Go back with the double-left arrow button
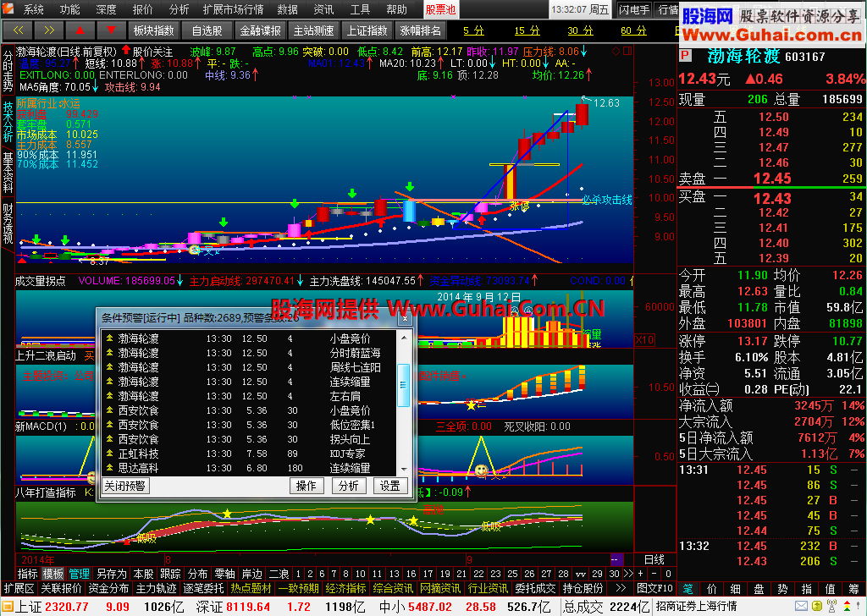The height and width of the screenshot is (616, 867). [x=18, y=30]
